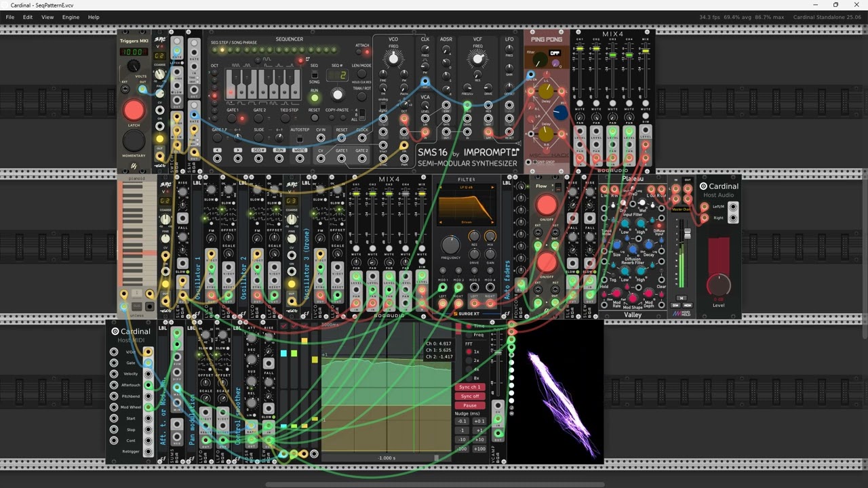Screen dimensions: 868x488
Task: Switch the copy-paste 4/8/ALL selector
Action: tap(361, 115)
